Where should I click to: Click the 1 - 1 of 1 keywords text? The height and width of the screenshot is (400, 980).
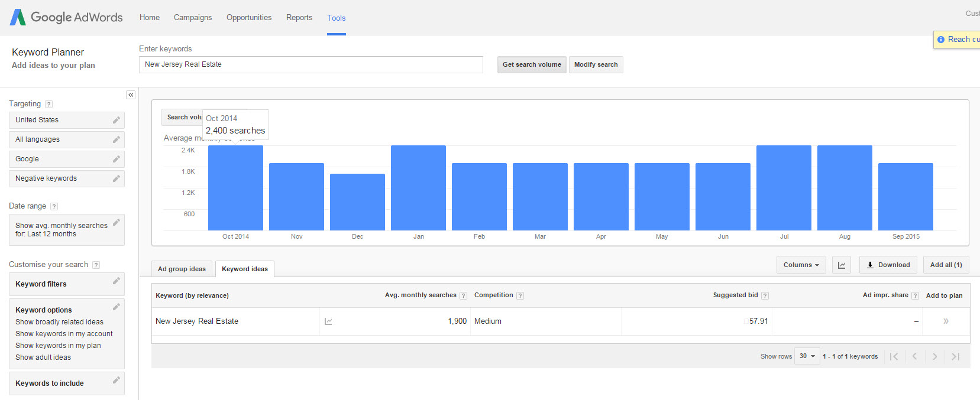click(x=850, y=356)
